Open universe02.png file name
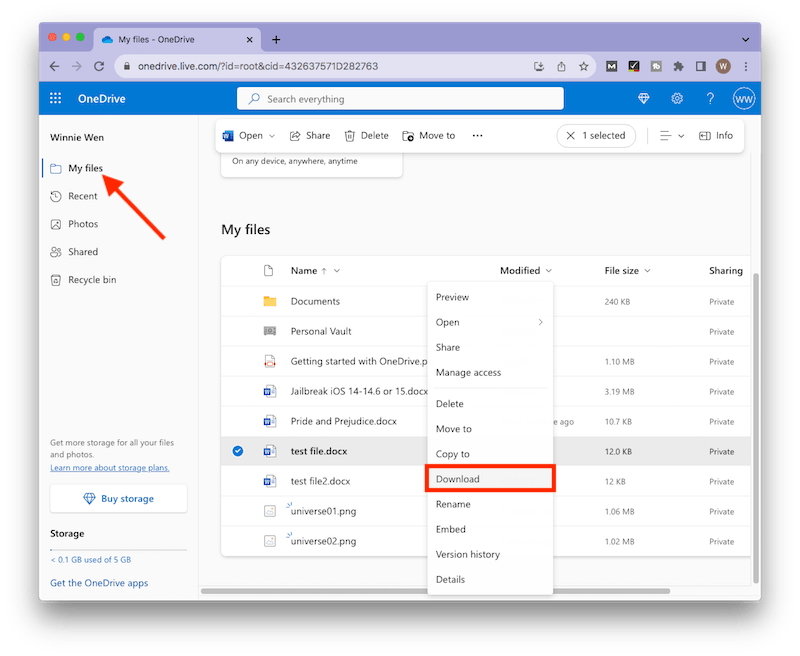 [x=323, y=541]
